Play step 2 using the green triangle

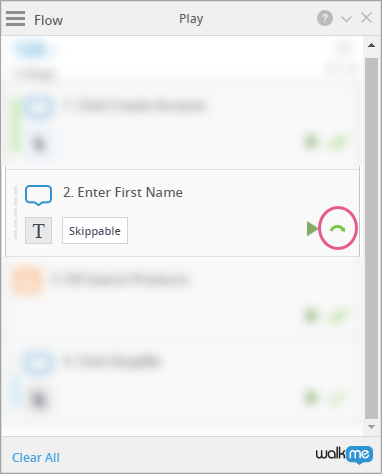312,229
